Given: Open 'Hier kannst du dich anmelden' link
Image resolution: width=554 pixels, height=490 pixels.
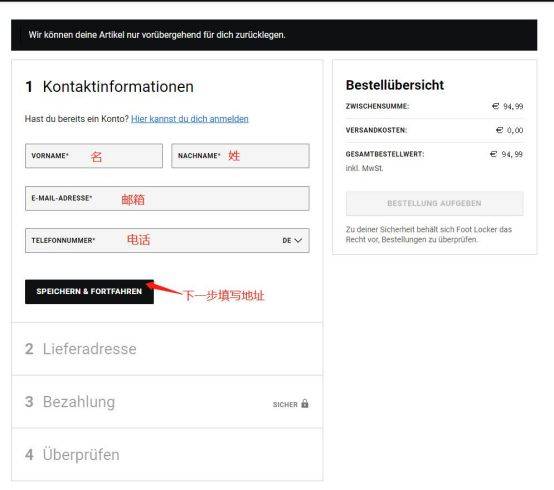Looking at the screenshot, I should pos(190,119).
